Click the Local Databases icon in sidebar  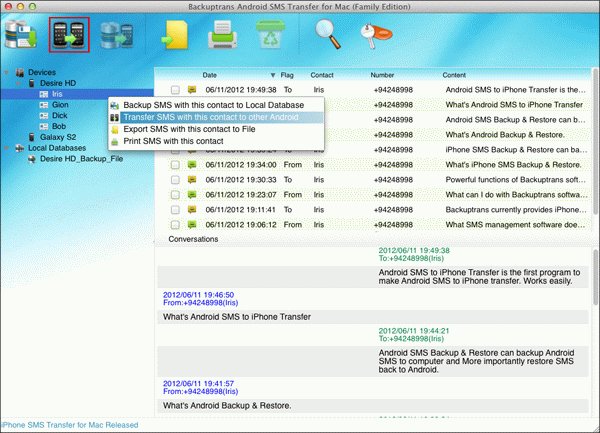(20, 148)
